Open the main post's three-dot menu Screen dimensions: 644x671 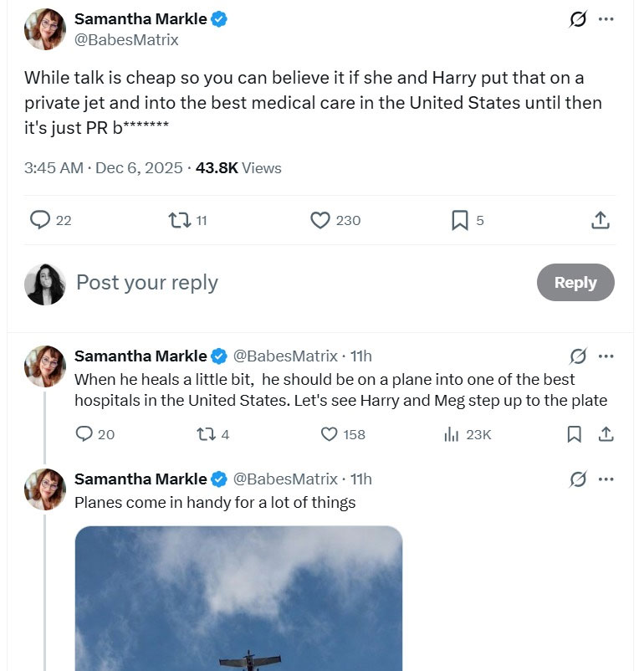click(606, 19)
